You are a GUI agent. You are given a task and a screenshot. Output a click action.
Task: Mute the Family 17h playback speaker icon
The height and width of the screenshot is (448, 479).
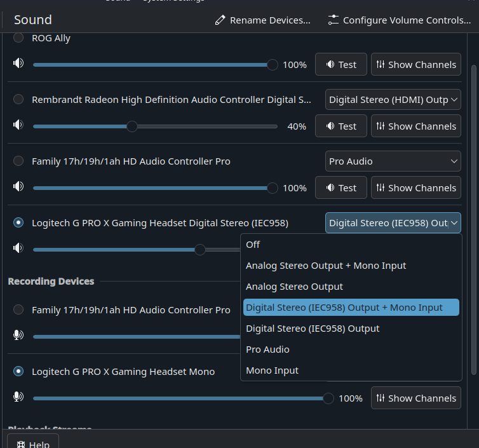tap(18, 186)
